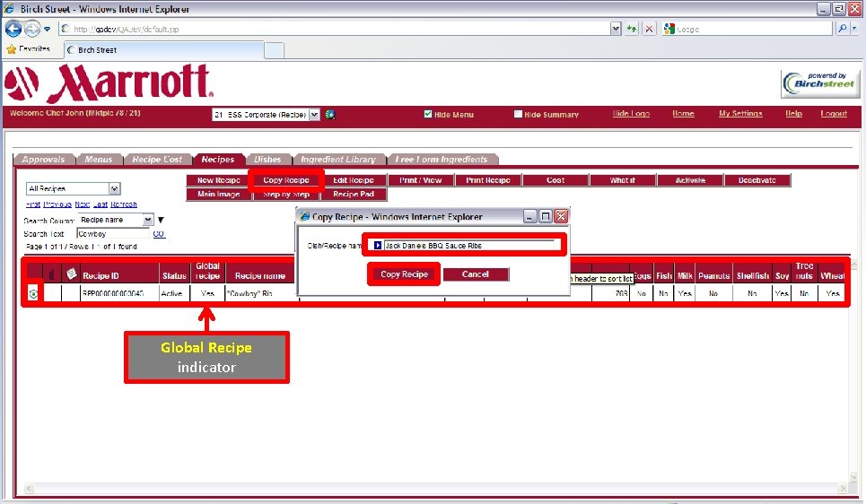
Task: Open search provider dropdown arrow
Action: click(x=854, y=29)
